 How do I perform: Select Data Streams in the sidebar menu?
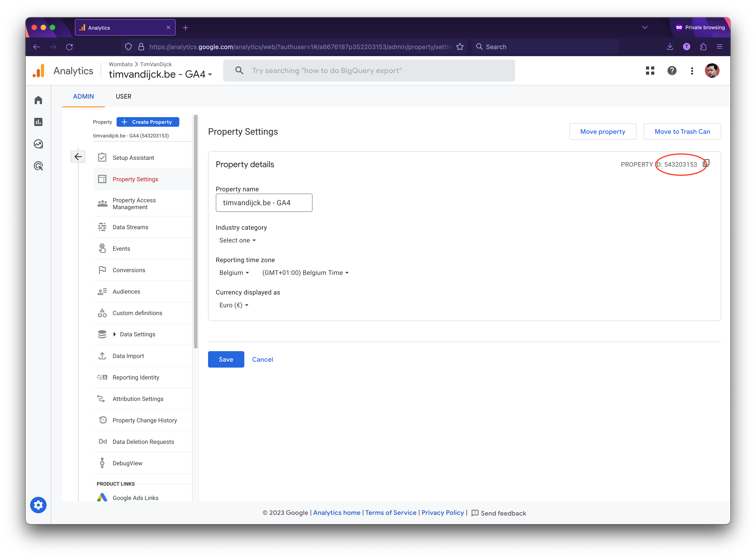tap(130, 227)
